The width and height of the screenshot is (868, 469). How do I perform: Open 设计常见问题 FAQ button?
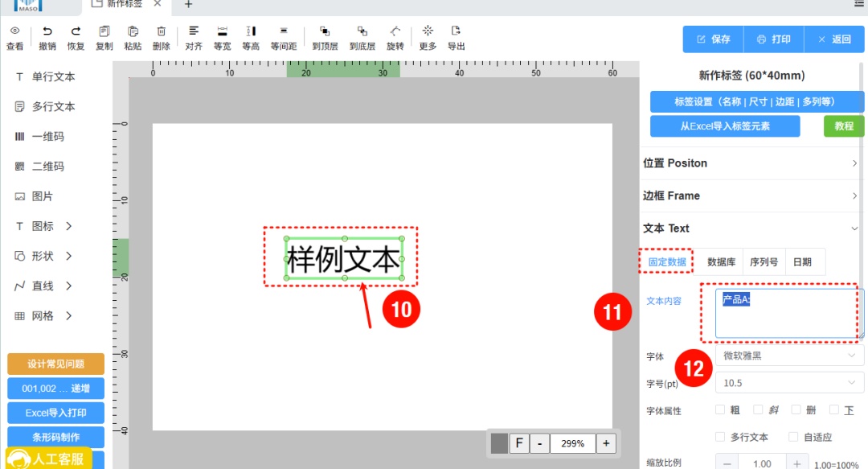tap(56, 364)
